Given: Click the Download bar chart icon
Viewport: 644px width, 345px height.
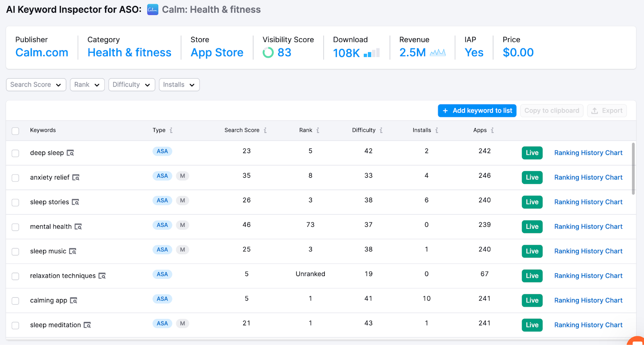Looking at the screenshot, I should (372, 53).
